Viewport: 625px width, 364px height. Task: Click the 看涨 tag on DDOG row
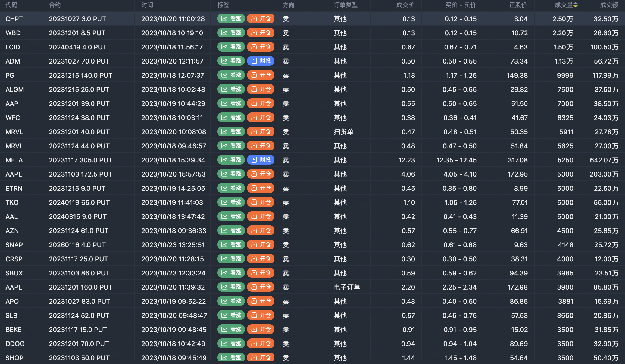pos(231,344)
